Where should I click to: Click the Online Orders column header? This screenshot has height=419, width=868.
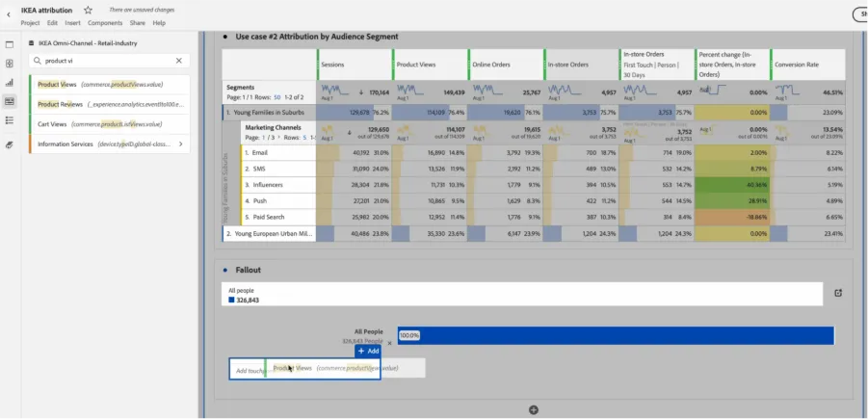[506, 65]
